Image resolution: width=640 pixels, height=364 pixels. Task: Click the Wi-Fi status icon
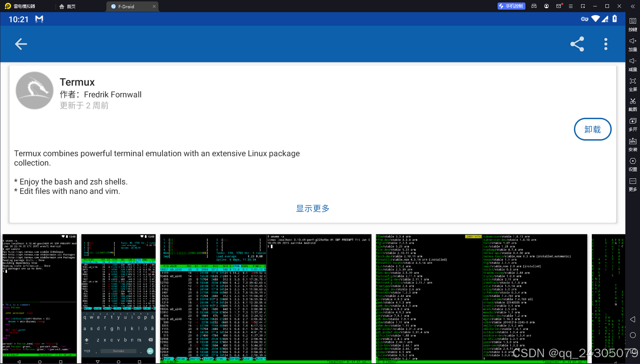(595, 19)
